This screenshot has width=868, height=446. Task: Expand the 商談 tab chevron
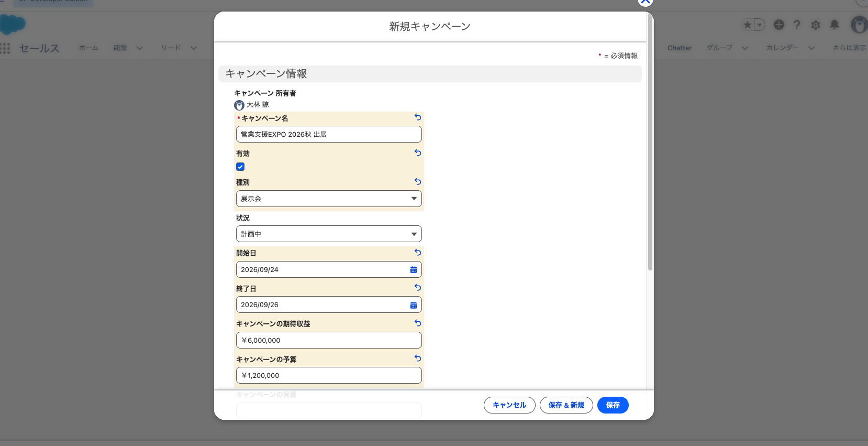click(140, 48)
